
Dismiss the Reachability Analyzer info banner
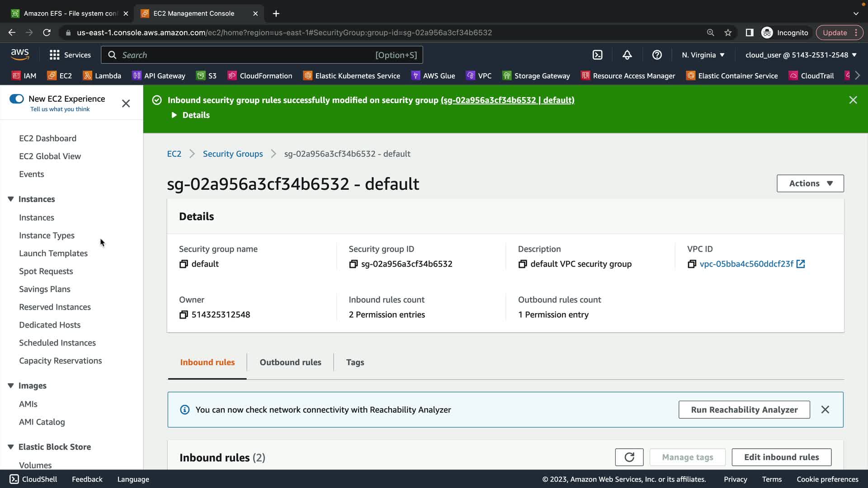pyautogui.click(x=825, y=410)
